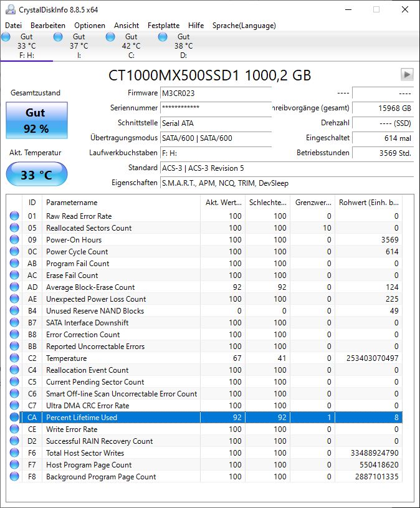Click the 33 °C temperature button
This screenshot has width=420, height=508.
[x=37, y=175]
